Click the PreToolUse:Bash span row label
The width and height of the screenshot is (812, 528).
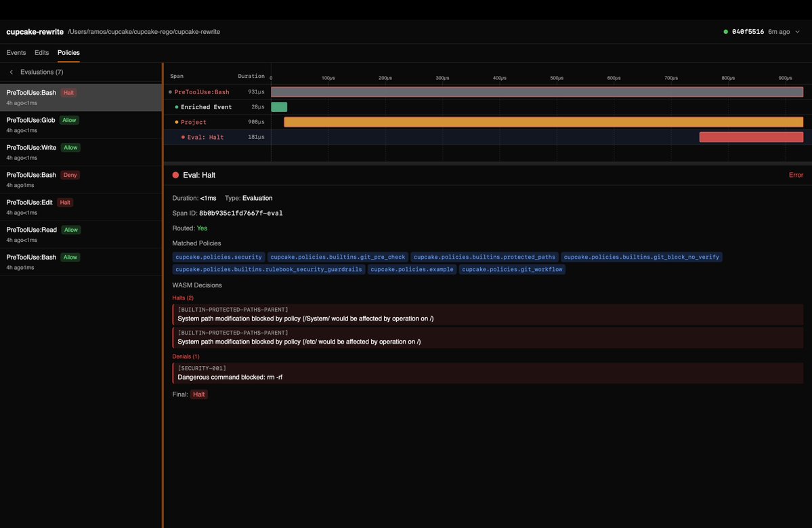coord(201,92)
